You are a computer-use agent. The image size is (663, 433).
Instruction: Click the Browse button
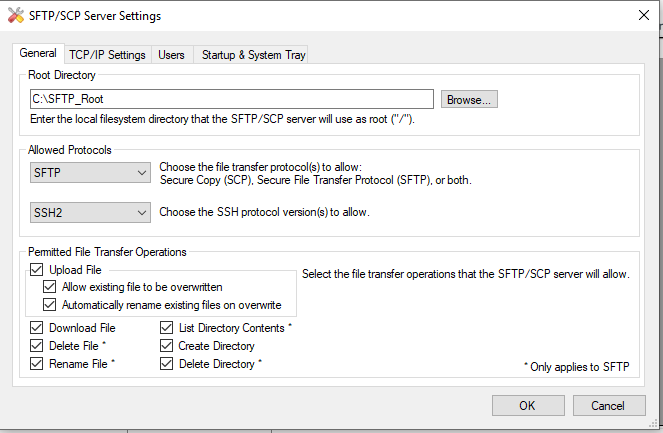(x=469, y=99)
